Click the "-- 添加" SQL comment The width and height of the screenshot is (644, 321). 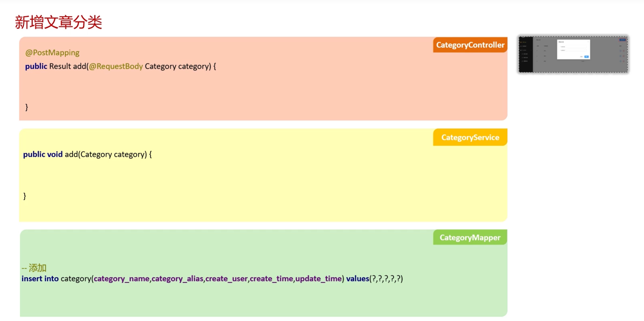34,268
